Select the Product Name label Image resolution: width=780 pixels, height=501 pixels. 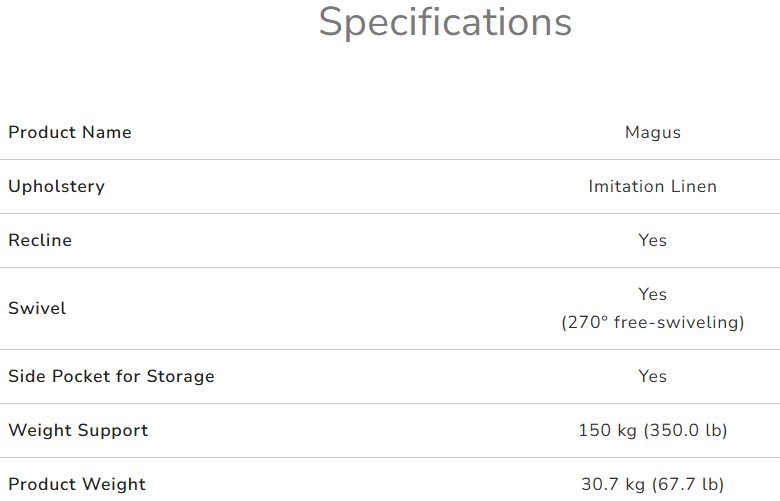pyautogui.click(x=70, y=132)
